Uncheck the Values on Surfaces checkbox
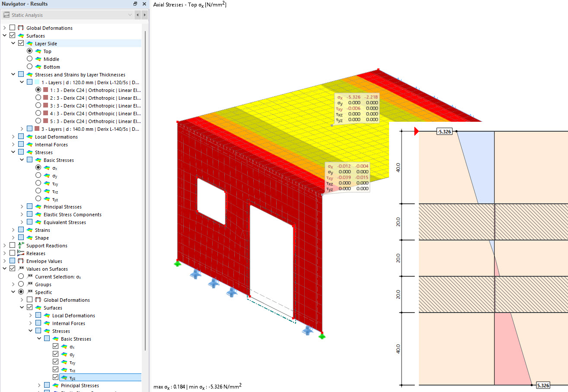Viewport: 568px width, 392px height. click(12, 269)
